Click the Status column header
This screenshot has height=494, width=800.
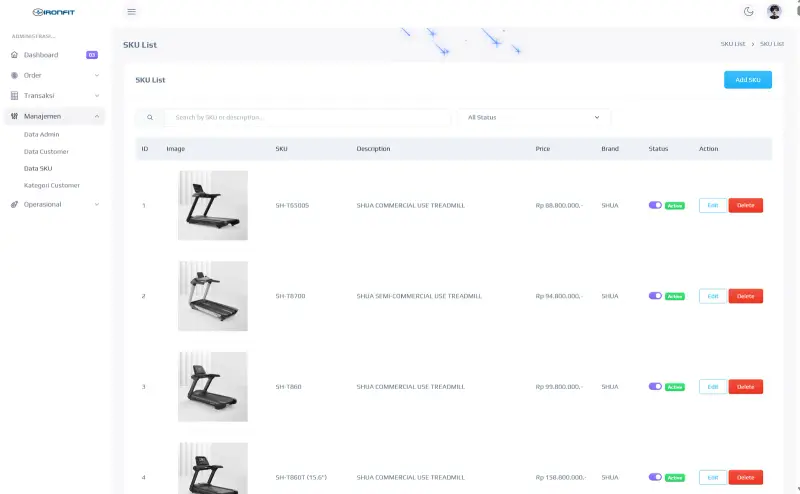658,149
